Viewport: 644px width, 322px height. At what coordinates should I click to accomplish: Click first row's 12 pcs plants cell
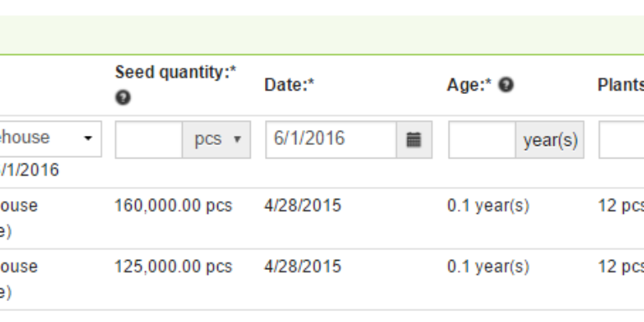pyautogui.click(x=621, y=205)
